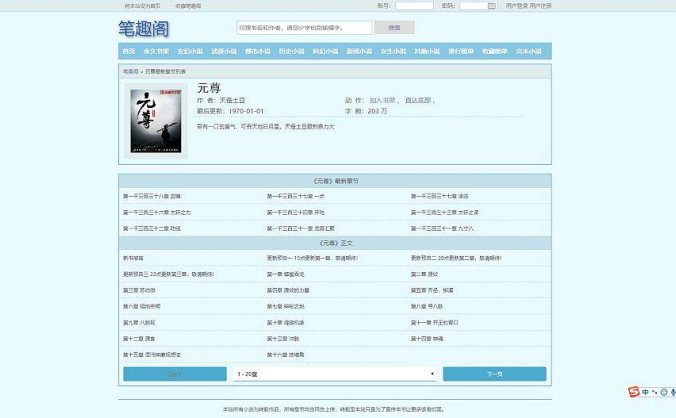Image resolution: width=676 pixels, height=418 pixels.
Task: Toggle the Sogou 中 Chinese/English mode icon
Action: 645,392
